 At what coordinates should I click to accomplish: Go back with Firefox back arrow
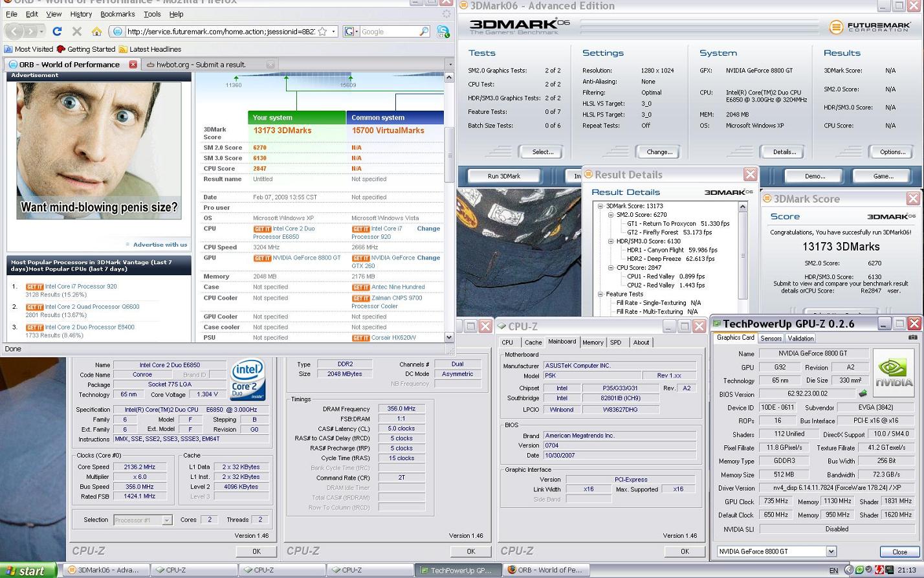[x=14, y=31]
